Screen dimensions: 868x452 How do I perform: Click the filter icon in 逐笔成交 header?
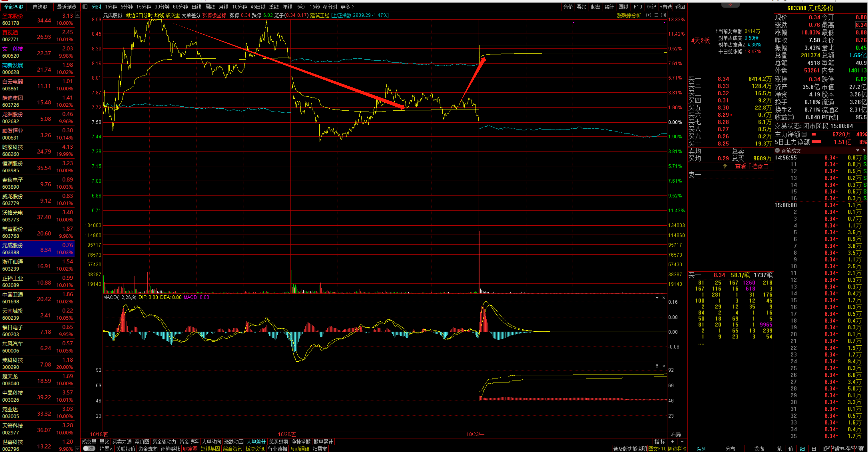[x=857, y=151]
